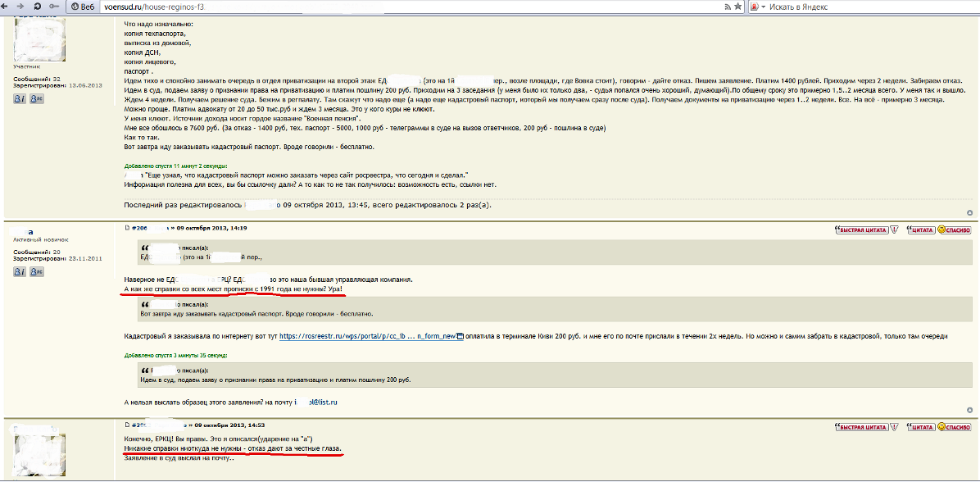Click report (!) icon on post from 14:19
The height and width of the screenshot is (482, 980).
895,230
